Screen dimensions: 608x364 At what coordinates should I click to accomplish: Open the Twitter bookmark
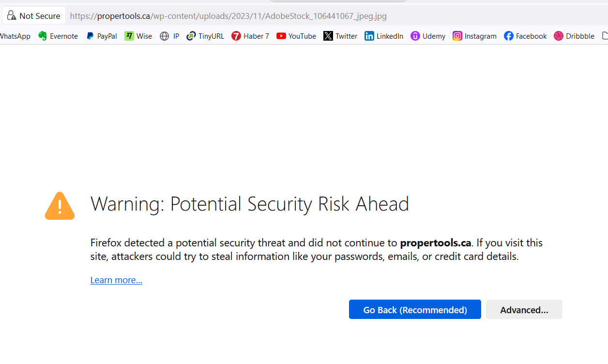point(340,36)
